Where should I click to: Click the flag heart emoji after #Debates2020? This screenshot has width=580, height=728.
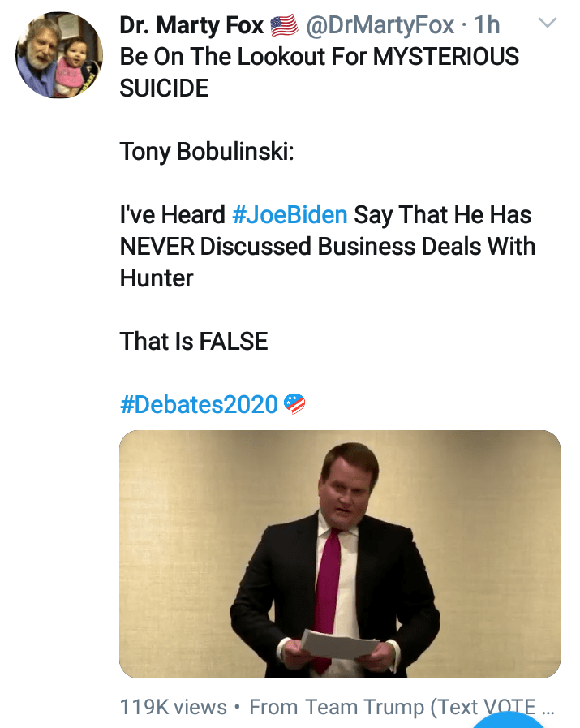click(295, 403)
